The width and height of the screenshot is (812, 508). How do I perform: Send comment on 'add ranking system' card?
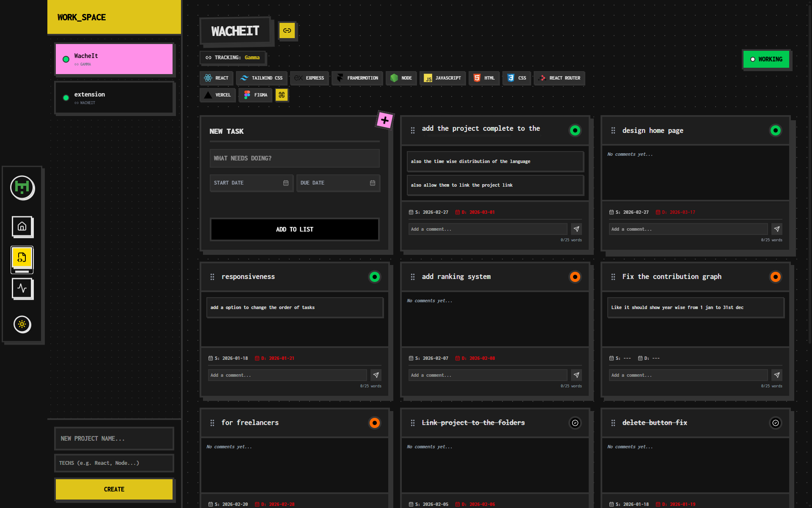(x=576, y=375)
